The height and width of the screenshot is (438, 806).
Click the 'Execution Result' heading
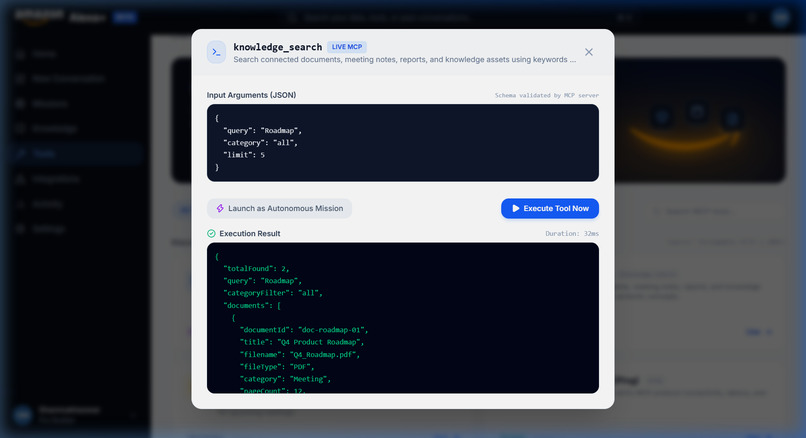tap(250, 233)
